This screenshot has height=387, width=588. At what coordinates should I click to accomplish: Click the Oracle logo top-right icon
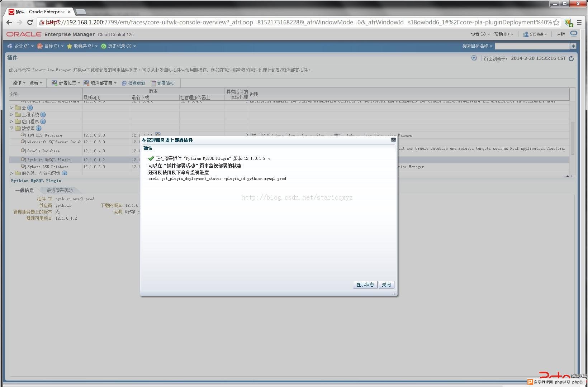pos(574,34)
